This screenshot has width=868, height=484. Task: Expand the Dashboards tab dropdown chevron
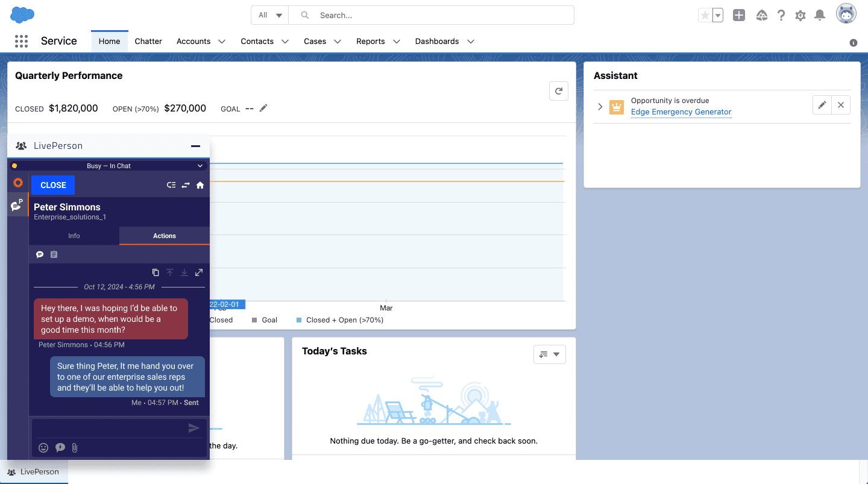click(471, 42)
